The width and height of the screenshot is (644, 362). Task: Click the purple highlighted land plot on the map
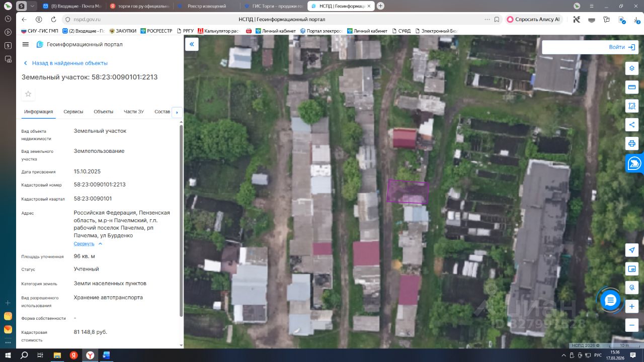click(408, 192)
